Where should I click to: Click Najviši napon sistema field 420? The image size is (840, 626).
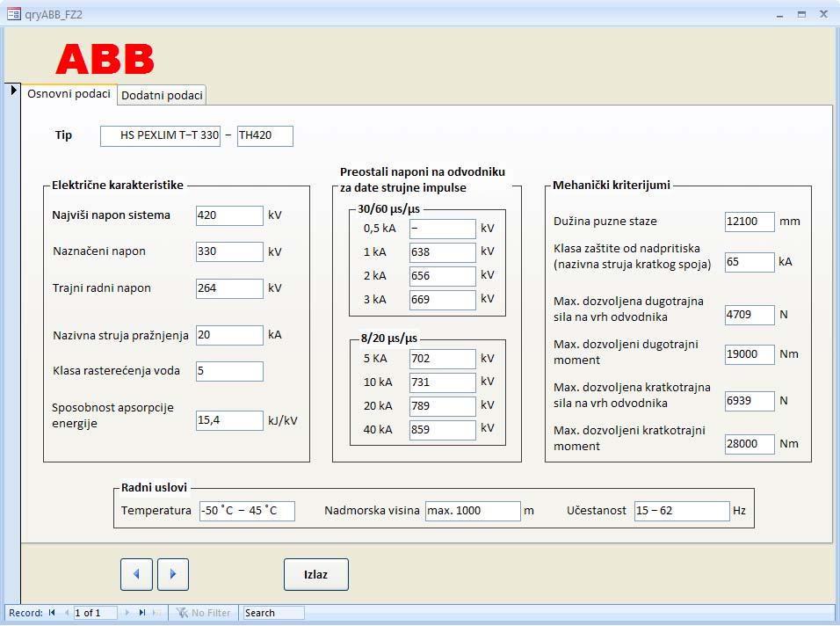pos(230,215)
